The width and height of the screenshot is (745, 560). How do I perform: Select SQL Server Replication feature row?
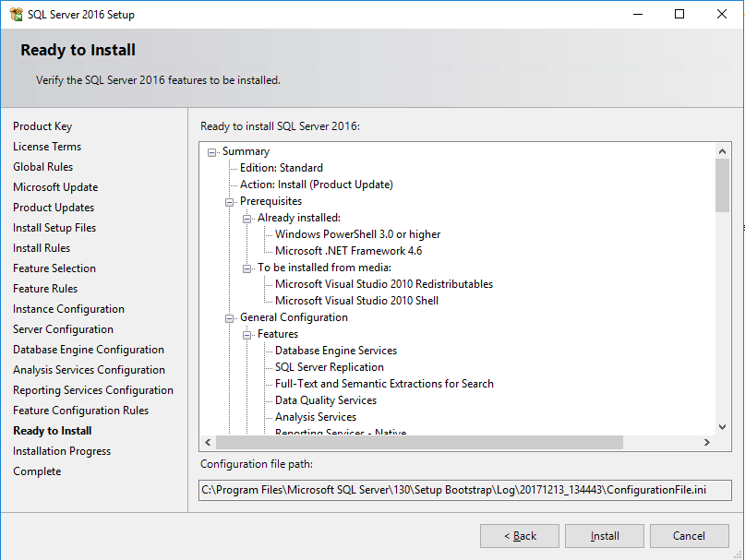pos(330,367)
